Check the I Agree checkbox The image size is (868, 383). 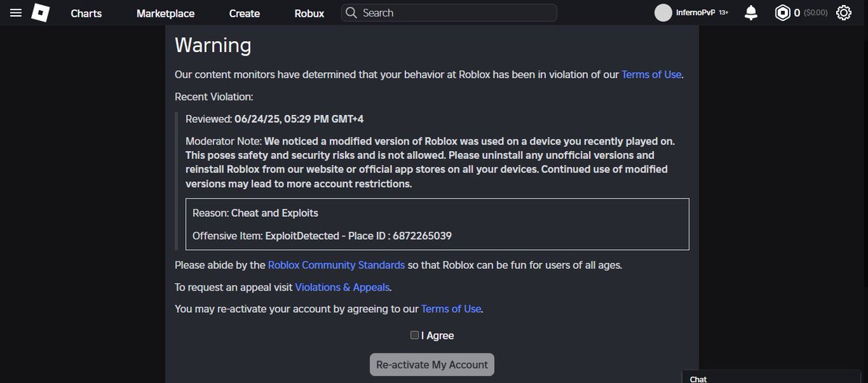(414, 335)
